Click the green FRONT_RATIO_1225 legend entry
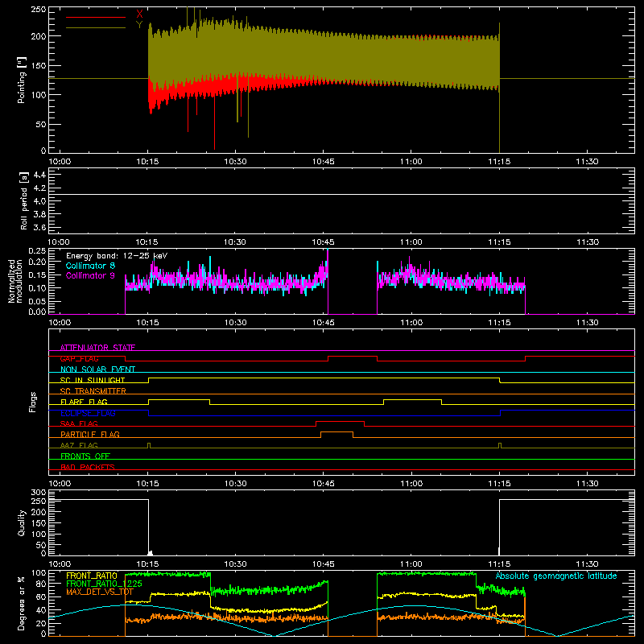 pos(104,584)
